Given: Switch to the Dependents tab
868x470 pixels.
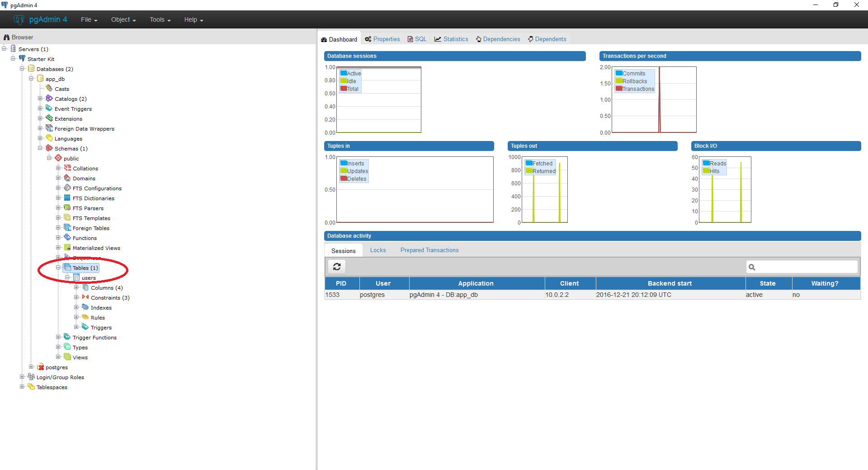Looking at the screenshot, I should coord(547,39).
